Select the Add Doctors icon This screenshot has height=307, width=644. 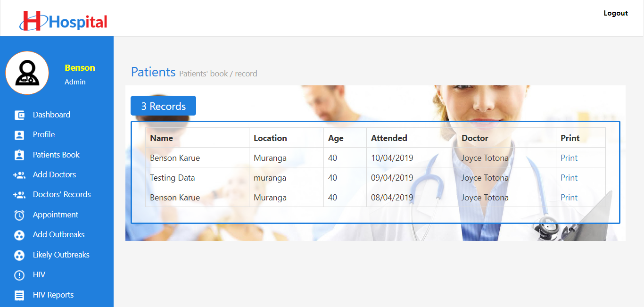pyautogui.click(x=19, y=174)
